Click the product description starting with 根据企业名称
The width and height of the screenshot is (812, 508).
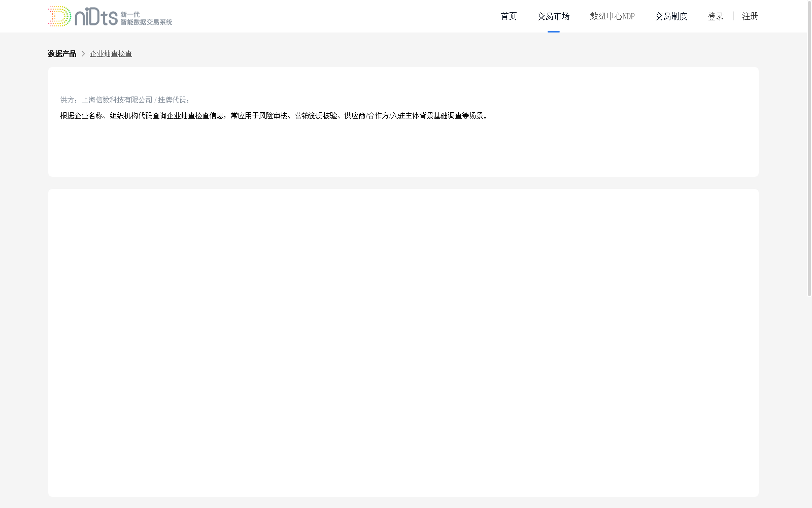pyautogui.click(x=274, y=116)
